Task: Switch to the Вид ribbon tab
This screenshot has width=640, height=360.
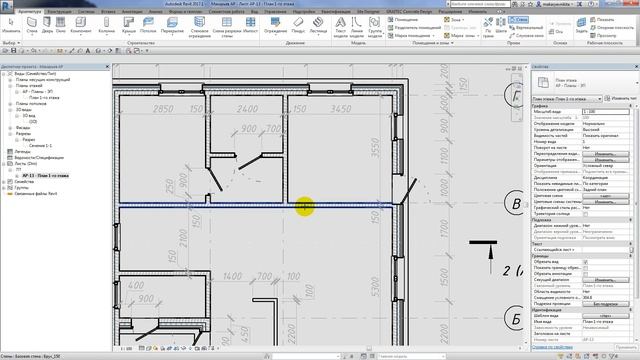Action: [254, 12]
